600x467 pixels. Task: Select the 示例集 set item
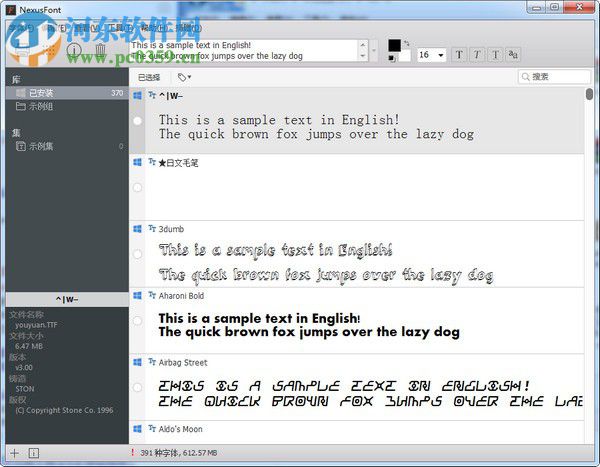point(67,146)
